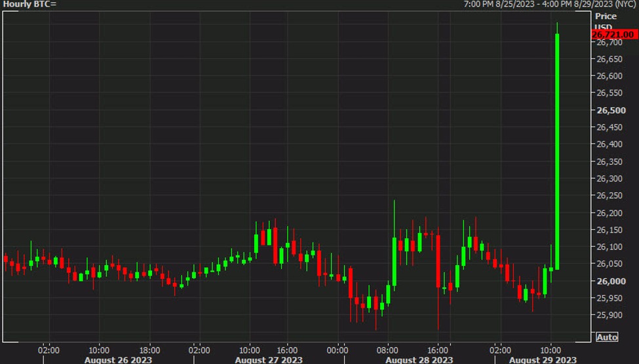
Task: Click the Auto scale button
Action: (x=607, y=337)
